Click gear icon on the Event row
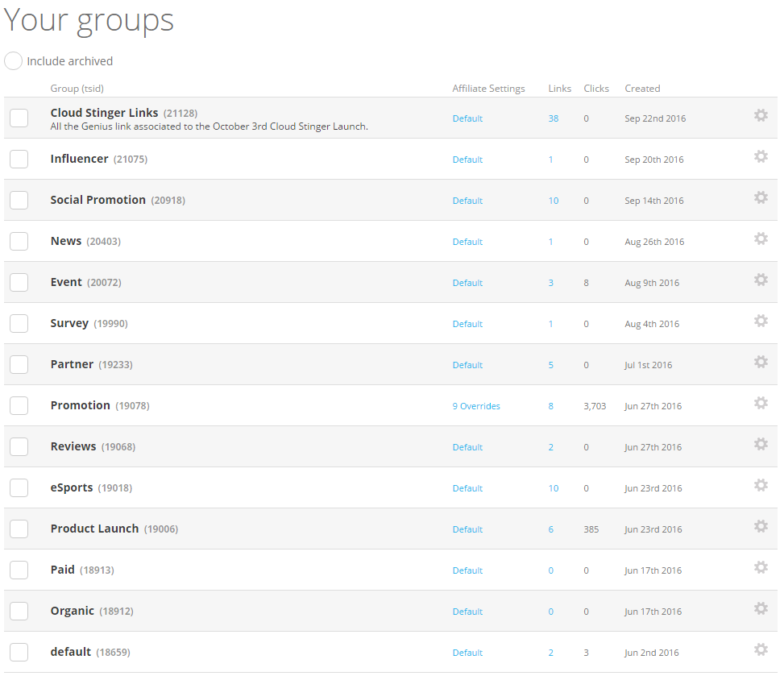The height and width of the screenshot is (676, 784). [x=760, y=280]
